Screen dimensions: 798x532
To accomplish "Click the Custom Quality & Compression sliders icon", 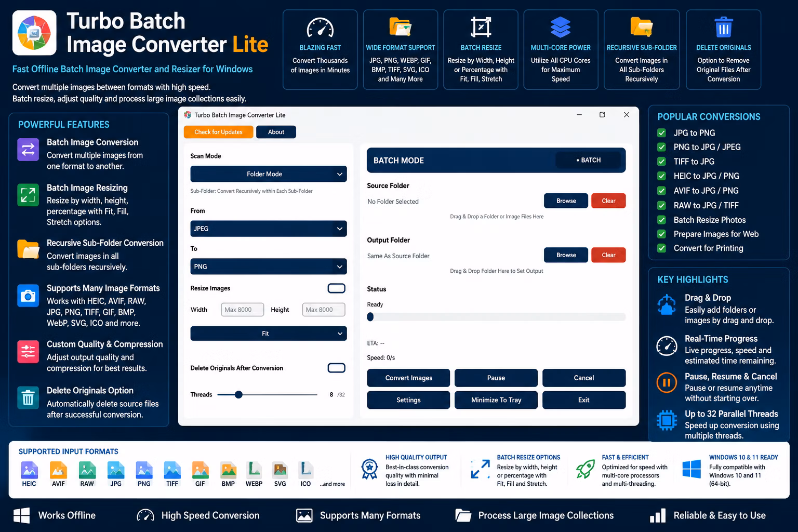I will coord(28,351).
